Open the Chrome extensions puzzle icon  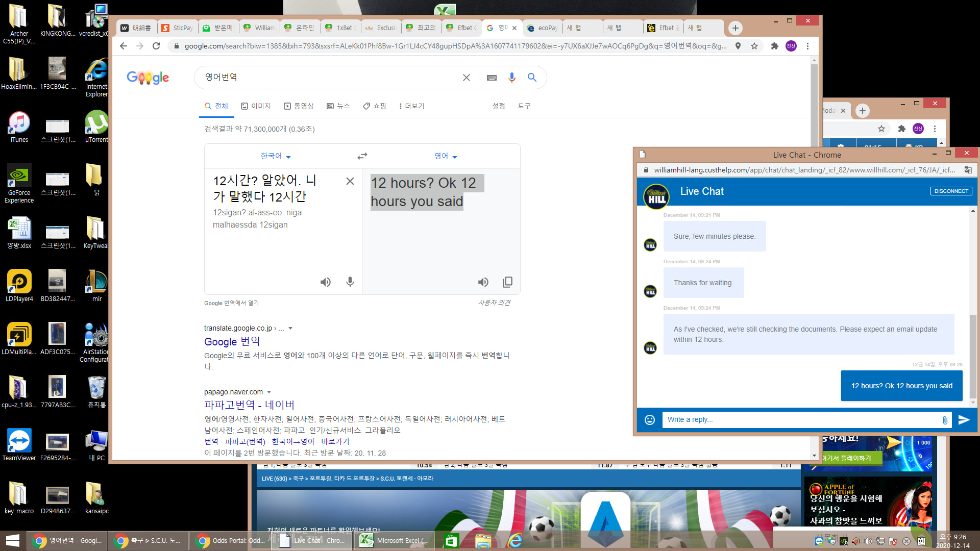pos(774,46)
